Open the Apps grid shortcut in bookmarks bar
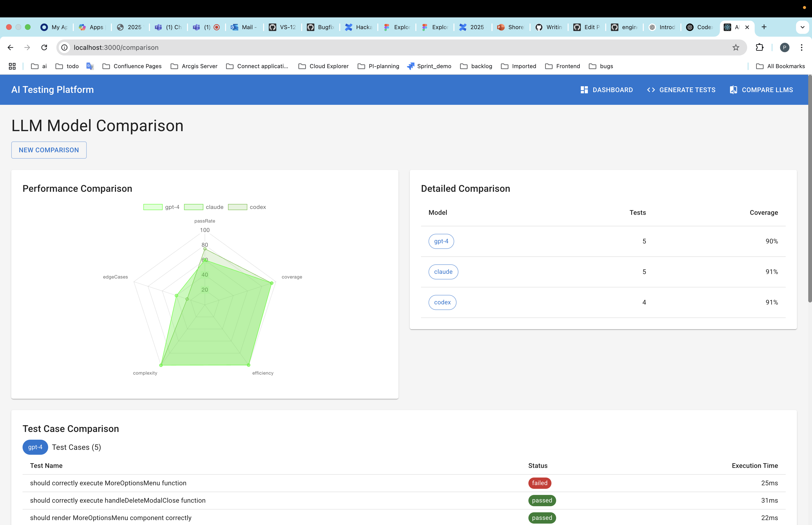 (12, 66)
